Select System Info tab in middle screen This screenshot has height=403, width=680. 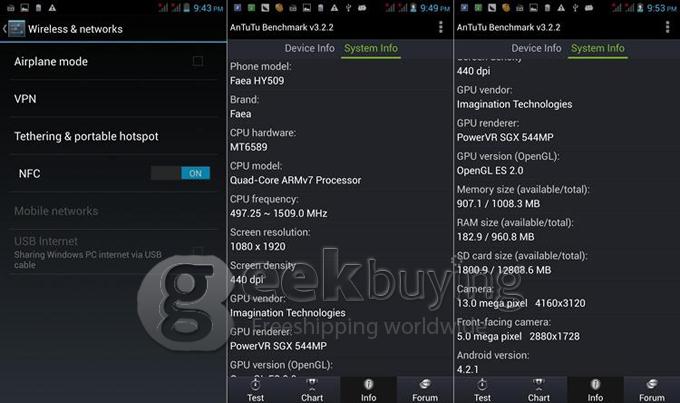tap(371, 48)
